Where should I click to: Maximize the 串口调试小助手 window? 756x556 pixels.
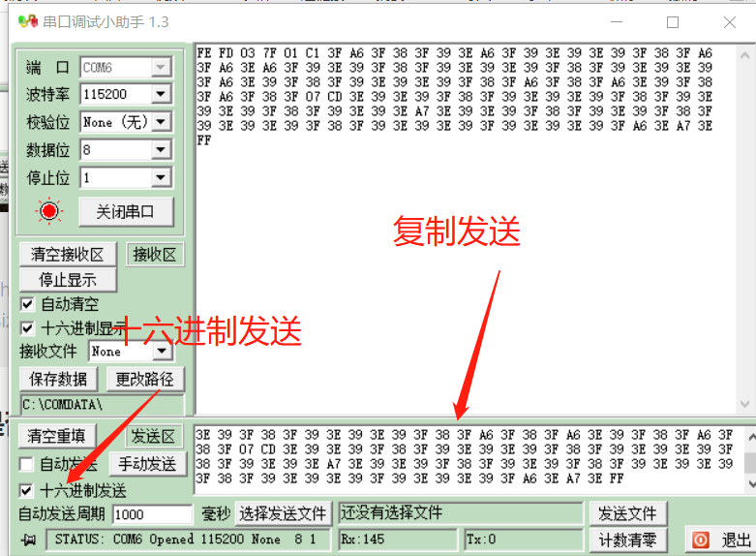pyautogui.click(x=673, y=22)
